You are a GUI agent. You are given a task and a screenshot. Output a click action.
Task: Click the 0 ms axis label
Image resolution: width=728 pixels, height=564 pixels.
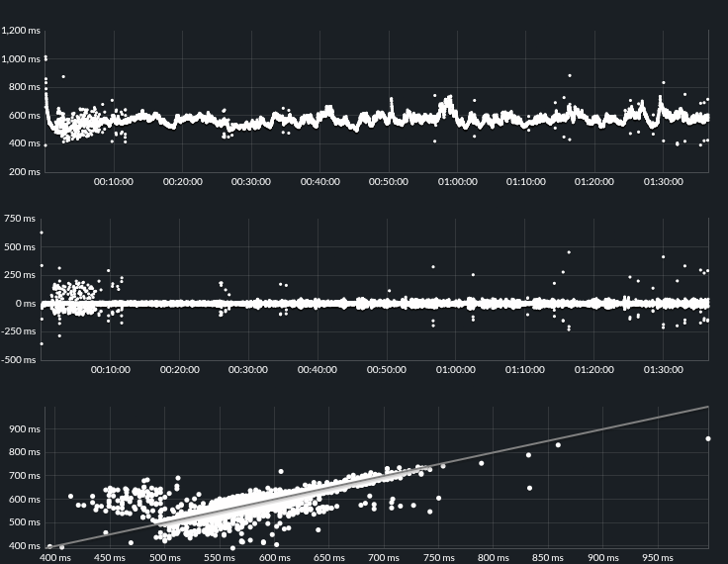point(26,304)
